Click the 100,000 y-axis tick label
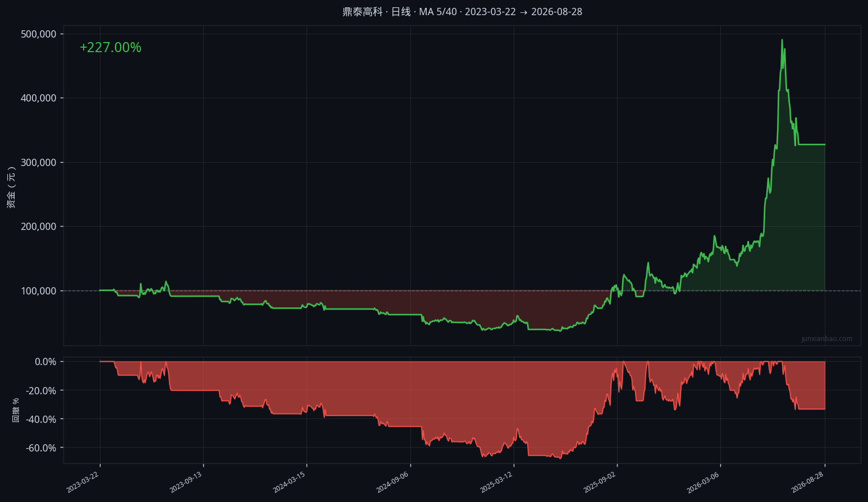The image size is (868, 502). point(39,291)
